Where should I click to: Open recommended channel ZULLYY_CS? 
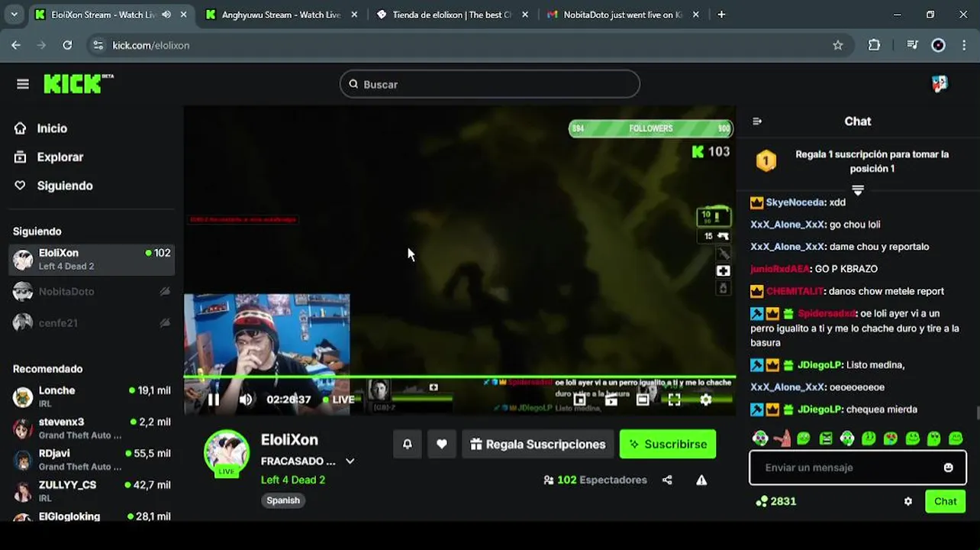click(x=92, y=490)
